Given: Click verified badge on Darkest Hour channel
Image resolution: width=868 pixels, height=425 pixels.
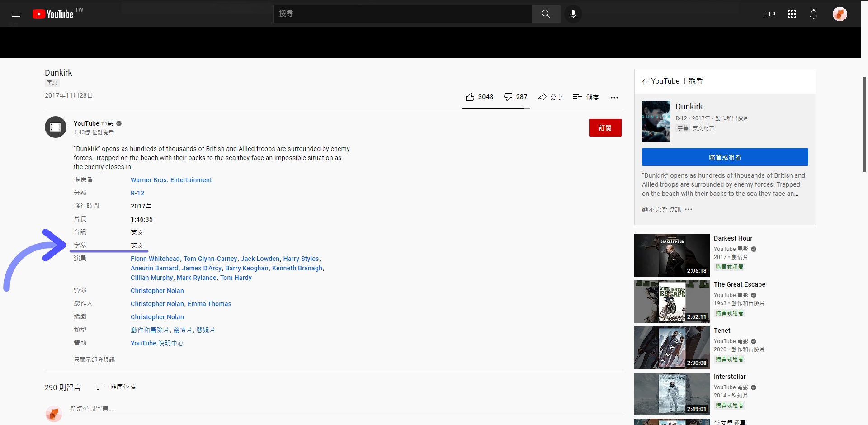Looking at the screenshot, I should coord(754,249).
